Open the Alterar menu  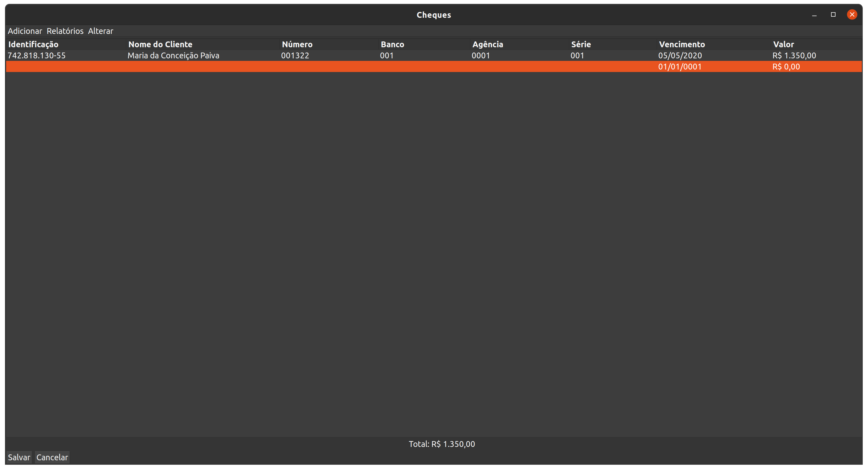tap(101, 31)
